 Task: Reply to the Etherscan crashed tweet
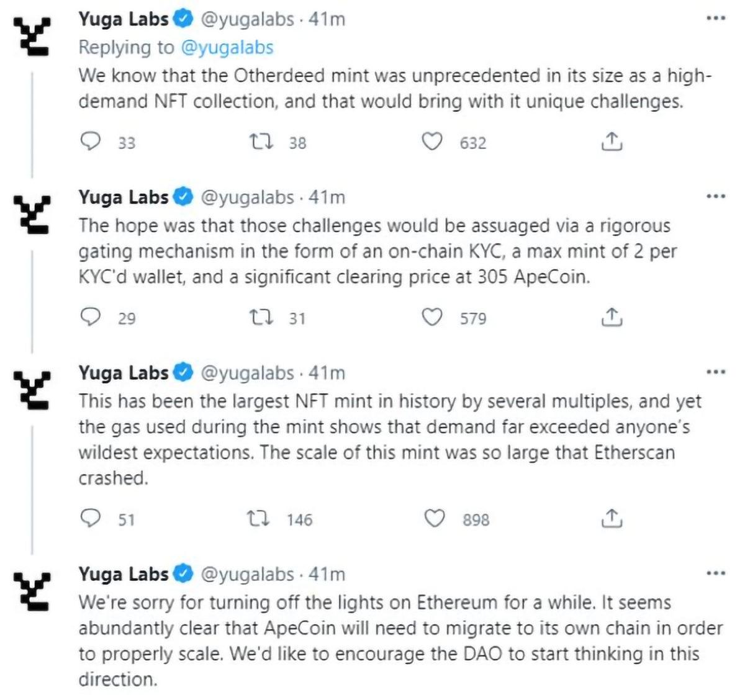(x=91, y=518)
